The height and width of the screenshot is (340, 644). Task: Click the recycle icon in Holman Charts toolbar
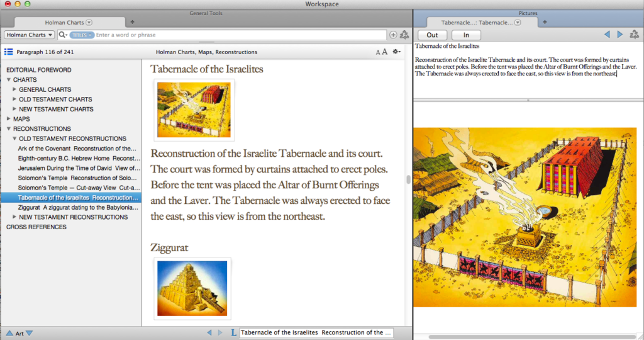pos(404,35)
